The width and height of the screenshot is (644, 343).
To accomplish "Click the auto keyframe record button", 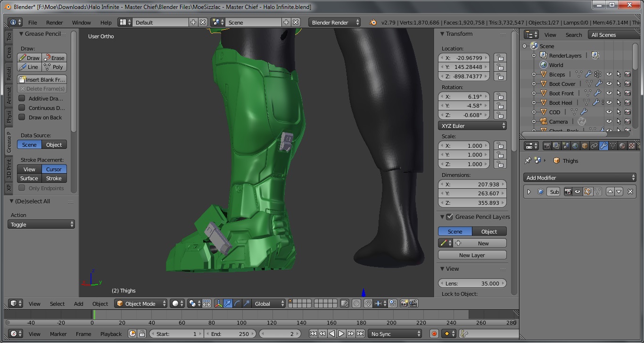I will click(x=434, y=334).
